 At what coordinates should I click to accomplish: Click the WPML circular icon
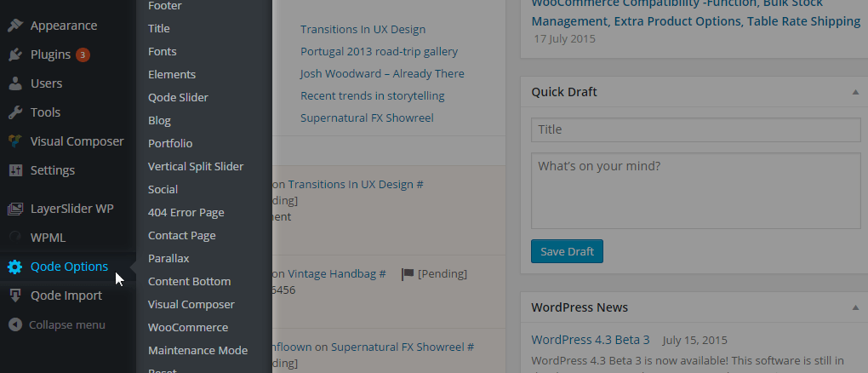click(15, 238)
